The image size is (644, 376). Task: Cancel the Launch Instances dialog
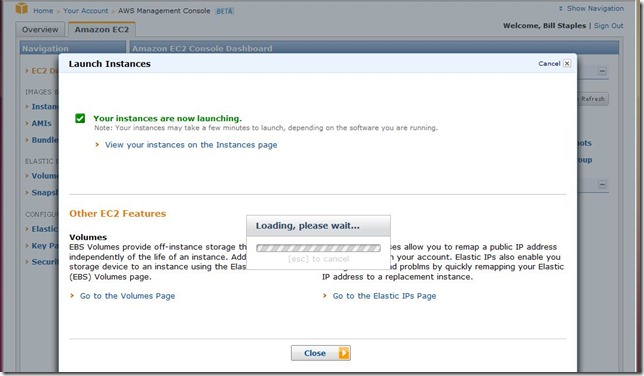coord(549,63)
